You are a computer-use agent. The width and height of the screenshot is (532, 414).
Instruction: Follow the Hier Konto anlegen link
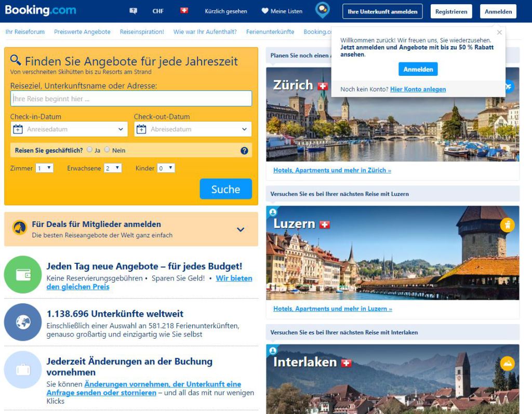click(x=418, y=89)
